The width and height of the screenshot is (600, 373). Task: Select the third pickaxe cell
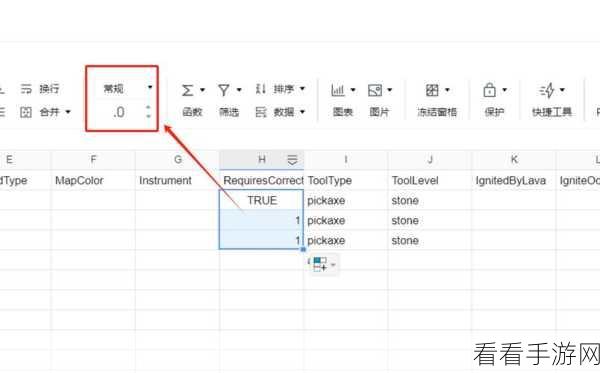pos(346,240)
